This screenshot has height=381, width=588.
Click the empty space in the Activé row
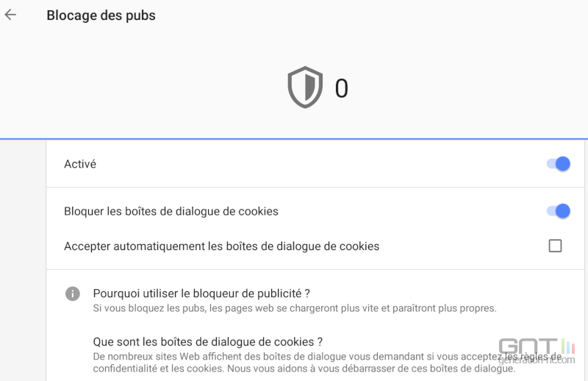(319, 164)
